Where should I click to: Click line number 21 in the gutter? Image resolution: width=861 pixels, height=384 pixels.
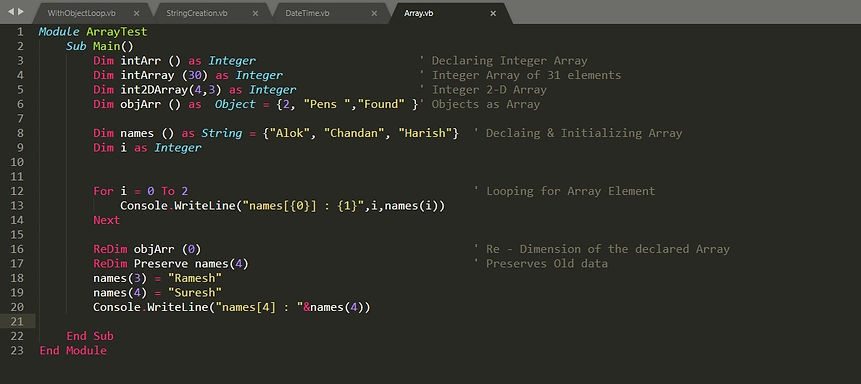tap(17, 321)
